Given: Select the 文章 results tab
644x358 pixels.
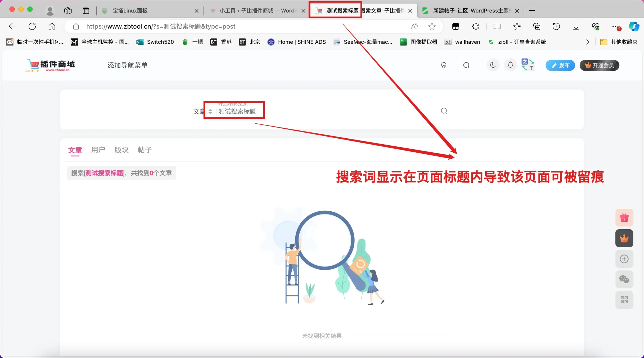Looking at the screenshot, I should click(75, 150).
